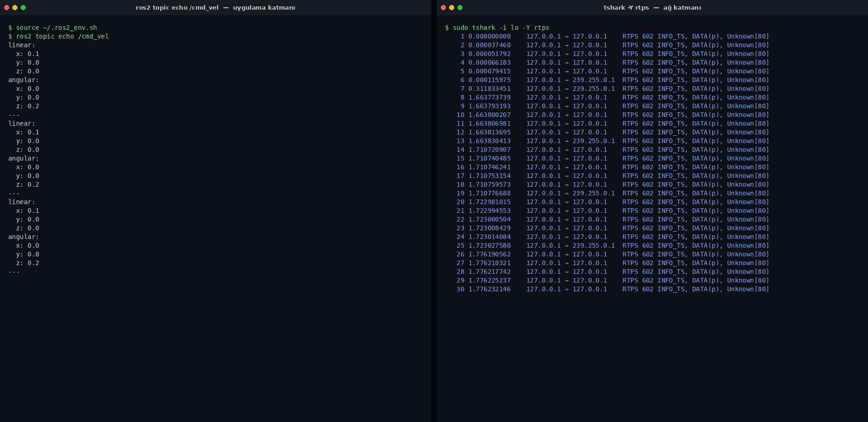The width and height of the screenshot is (868, 422).
Task: Click tshark packet 12 timestamp 1.663813695
Action: point(490,132)
